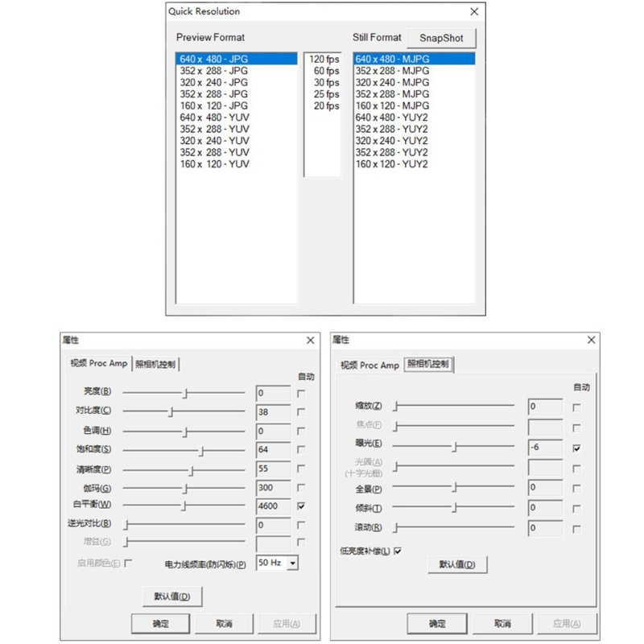Enable auto checkbox for 亮度(B)

pyautogui.click(x=301, y=394)
